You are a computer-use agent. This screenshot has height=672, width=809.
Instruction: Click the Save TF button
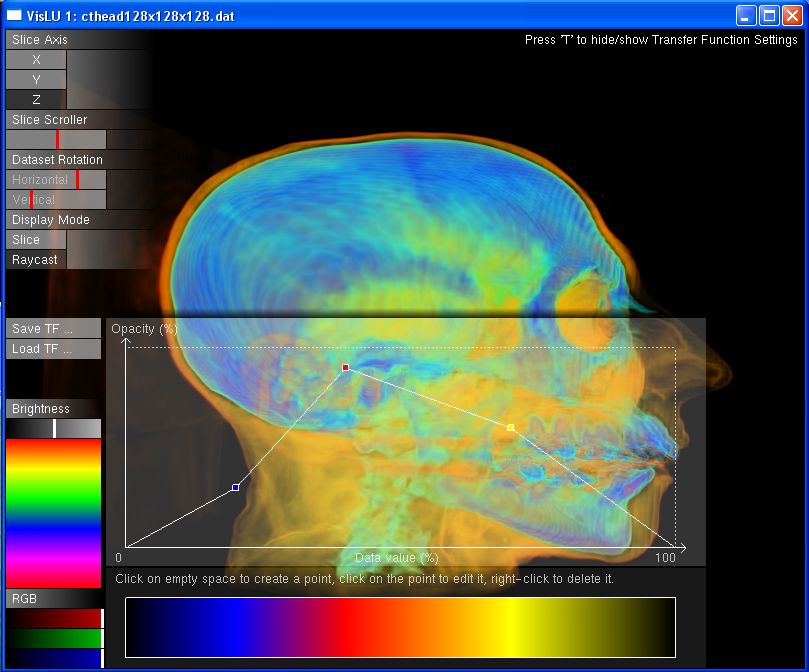point(54,329)
